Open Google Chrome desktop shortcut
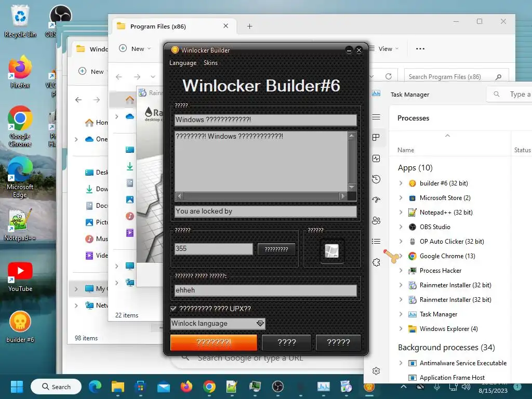The image size is (532, 399). 20,126
